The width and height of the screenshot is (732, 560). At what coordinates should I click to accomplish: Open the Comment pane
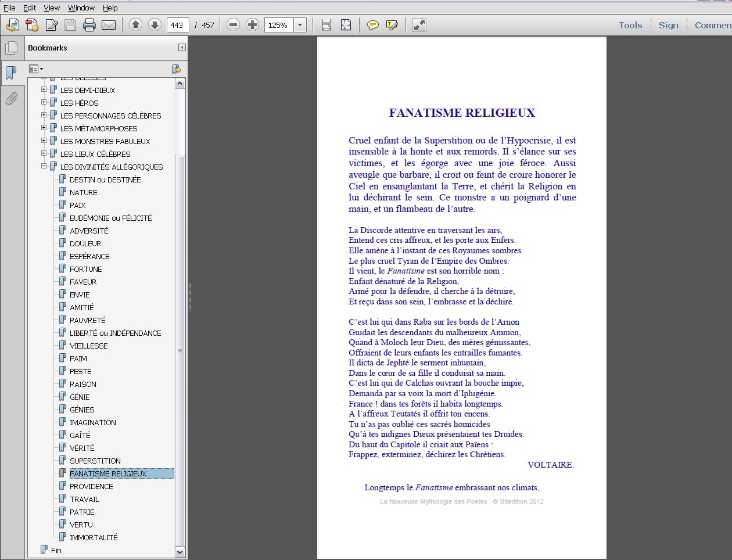pos(713,25)
